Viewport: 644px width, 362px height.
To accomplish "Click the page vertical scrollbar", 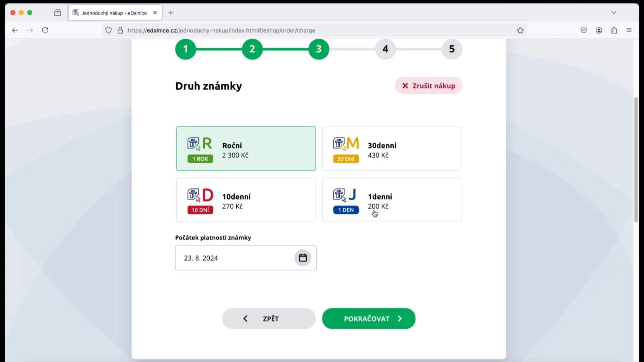I will point(636,160).
